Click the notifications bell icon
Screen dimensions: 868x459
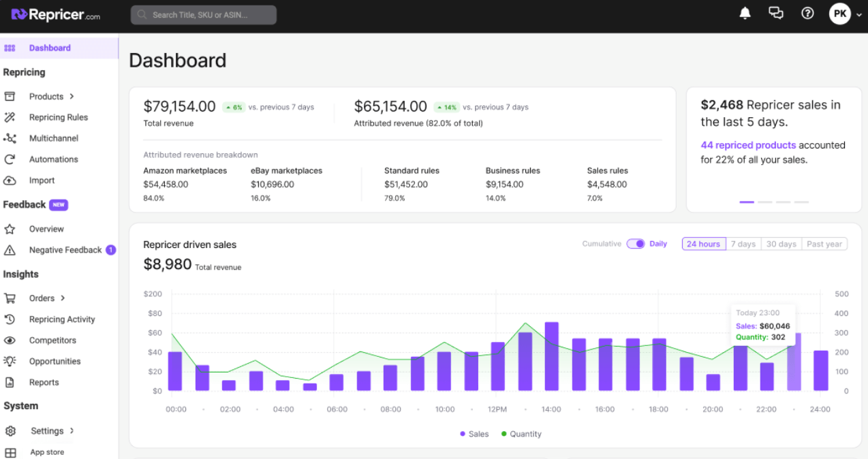(745, 14)
